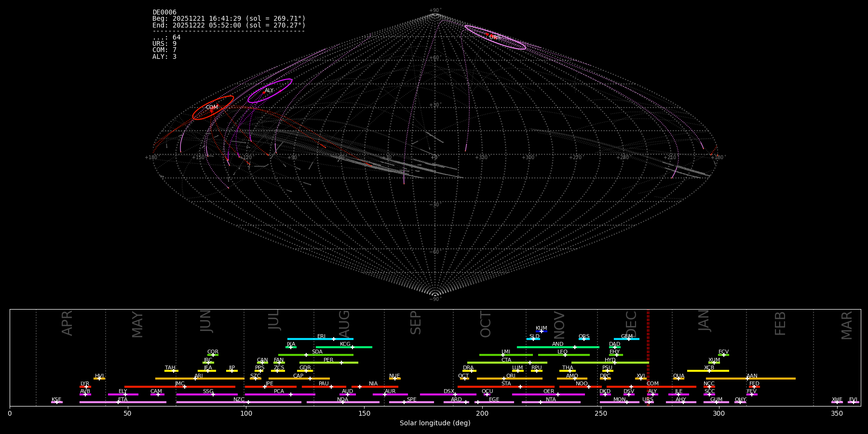
Task: Click the SPE shower label in the timeline
Action: coord(412,400)
